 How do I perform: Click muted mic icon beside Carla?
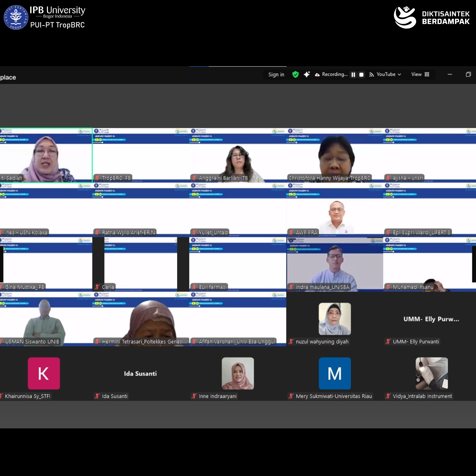click(97, 287)
